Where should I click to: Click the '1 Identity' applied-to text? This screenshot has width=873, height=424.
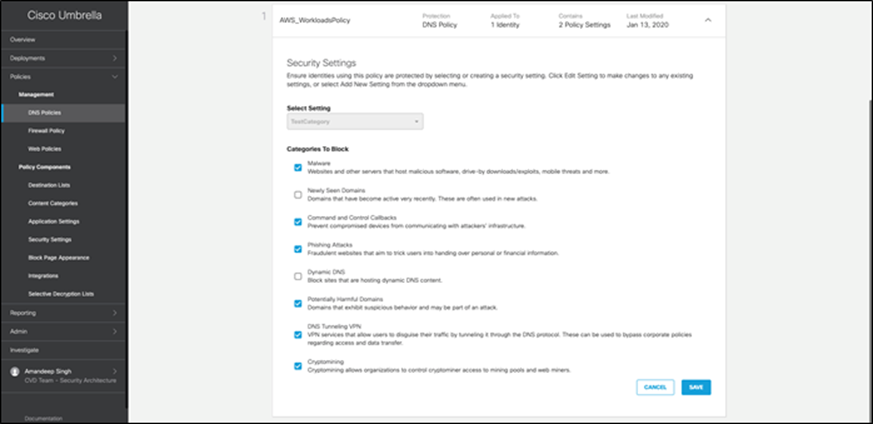(505, 25)
